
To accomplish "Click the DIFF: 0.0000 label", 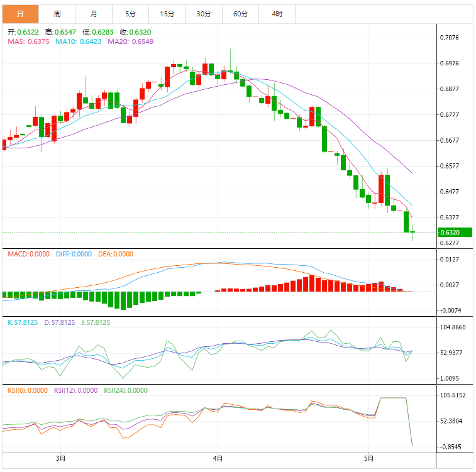I will click(74, 254).
